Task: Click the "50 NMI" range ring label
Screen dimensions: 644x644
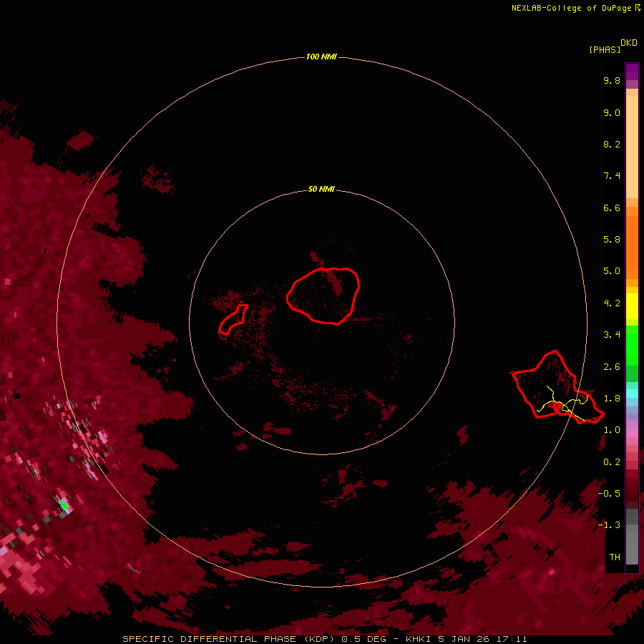Action: [321, 189]
